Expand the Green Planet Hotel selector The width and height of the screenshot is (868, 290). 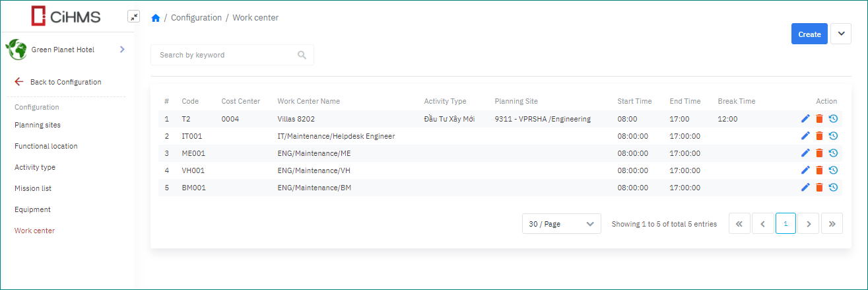[x=122, y=50]
